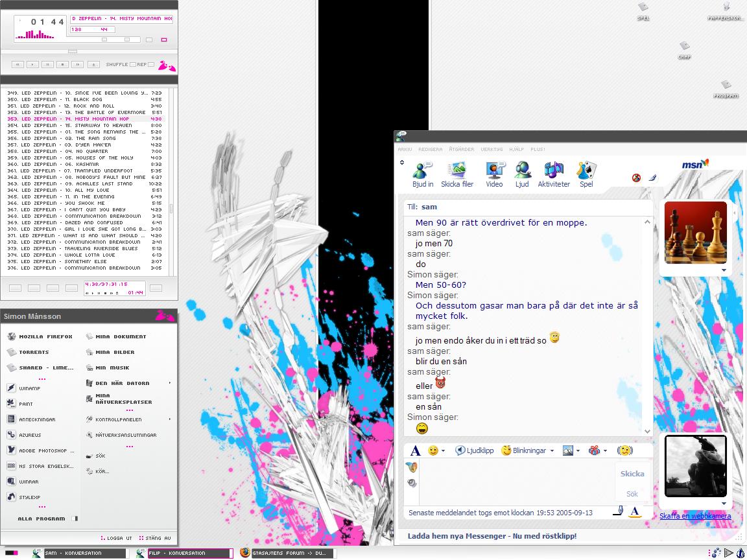The height and width of the screenshot is (560, 747).
Task: Launch Winamp from the start menu
Action: 24,389
